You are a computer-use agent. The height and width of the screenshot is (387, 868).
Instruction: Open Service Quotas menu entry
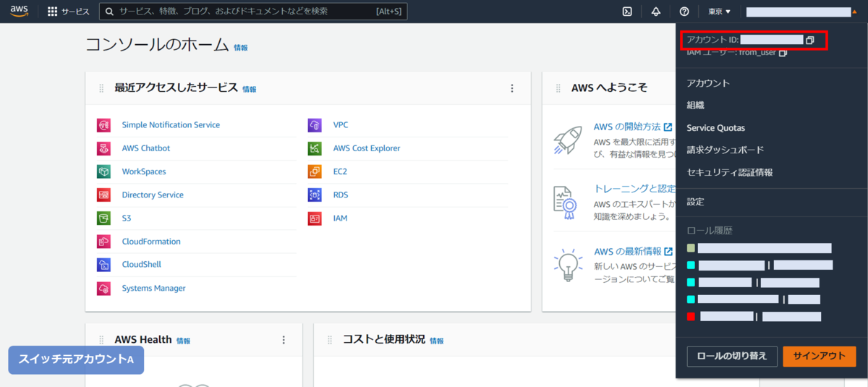[x=715, y=128]
